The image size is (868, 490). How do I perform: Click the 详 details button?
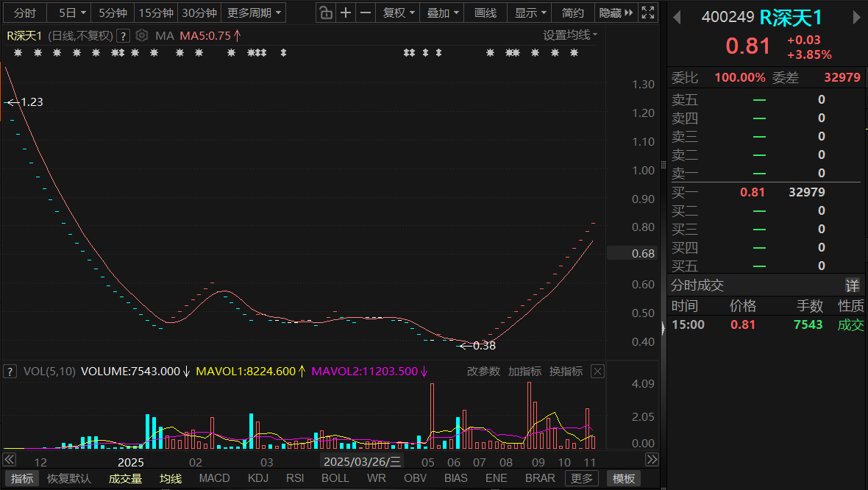tap(851, 285)
